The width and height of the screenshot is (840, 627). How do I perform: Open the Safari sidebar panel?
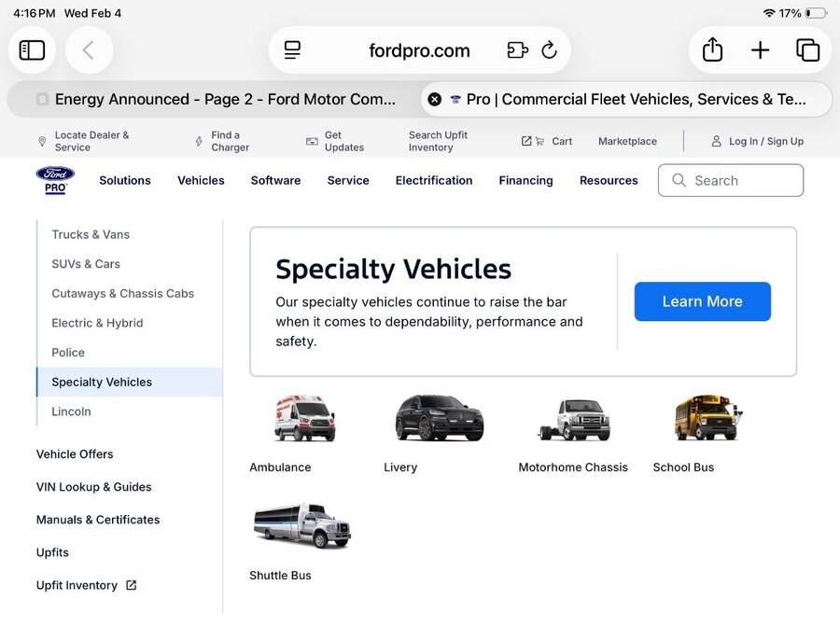coord(33,50)
